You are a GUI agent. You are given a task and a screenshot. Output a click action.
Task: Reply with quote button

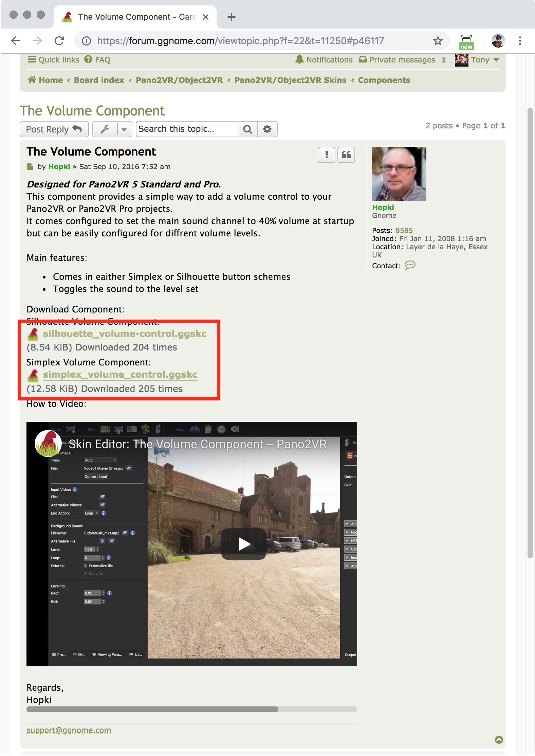[346, 155]
